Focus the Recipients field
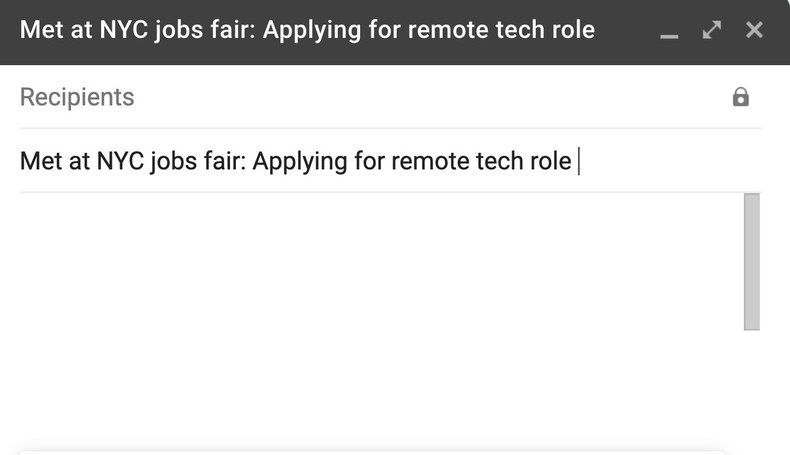The width and height of the screenshot is (790, 455). coord(77,97)
